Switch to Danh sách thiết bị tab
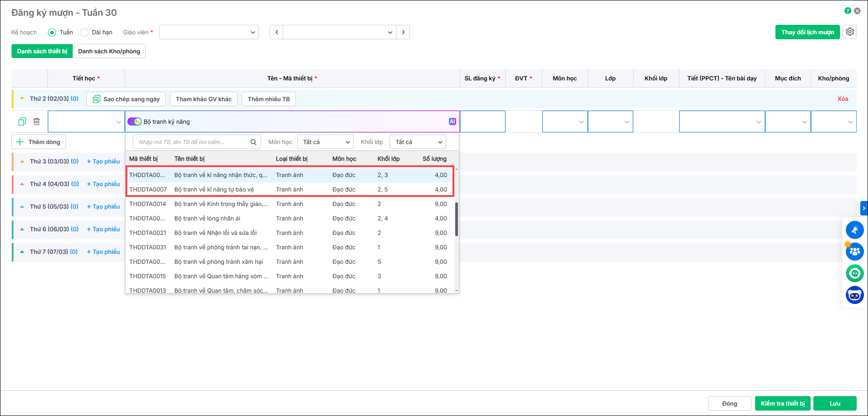This screenshot has height=416, width=868. click(42, 51)
